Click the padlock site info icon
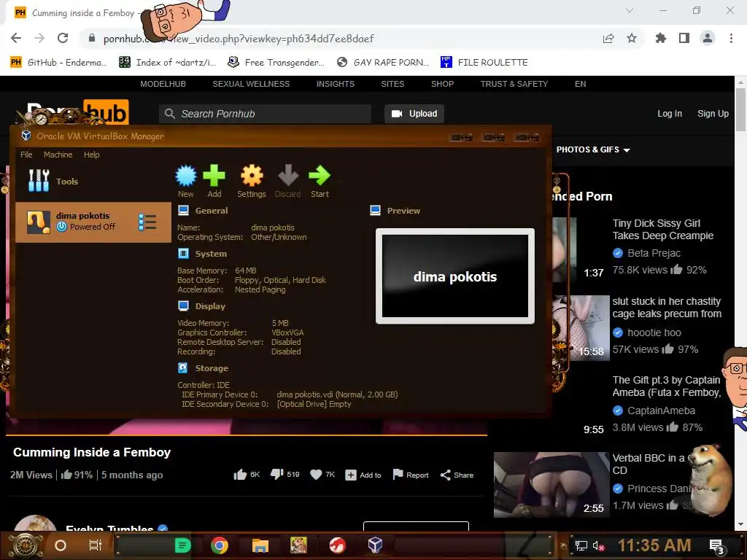Screen dimensions: 747x560 pos(91,38)
